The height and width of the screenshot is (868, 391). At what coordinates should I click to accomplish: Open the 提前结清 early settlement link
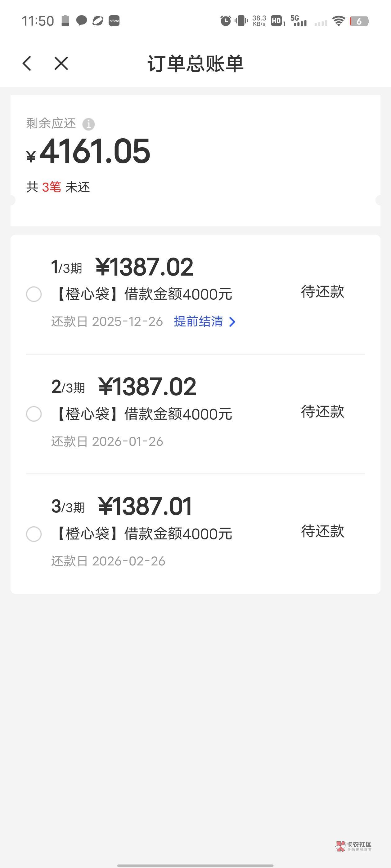click(198, 321)
